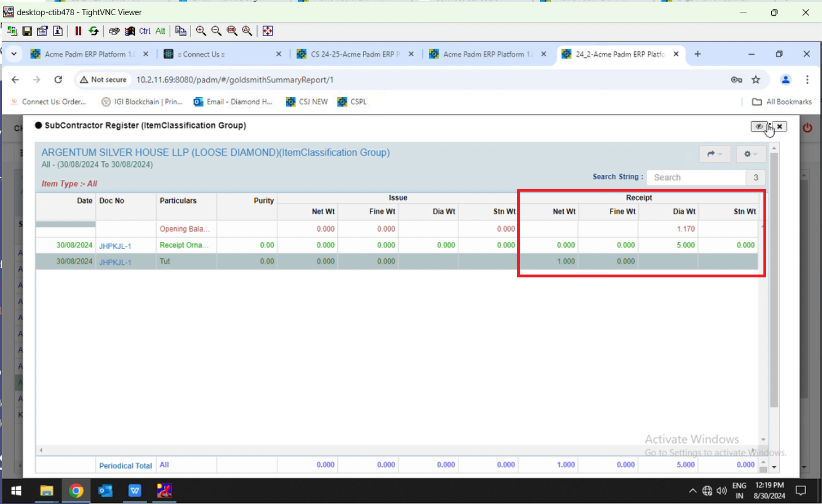
Task: Click Receipt Dia Wt value 5.000 in the Receipt Orna row
Action: coord(686,245)
